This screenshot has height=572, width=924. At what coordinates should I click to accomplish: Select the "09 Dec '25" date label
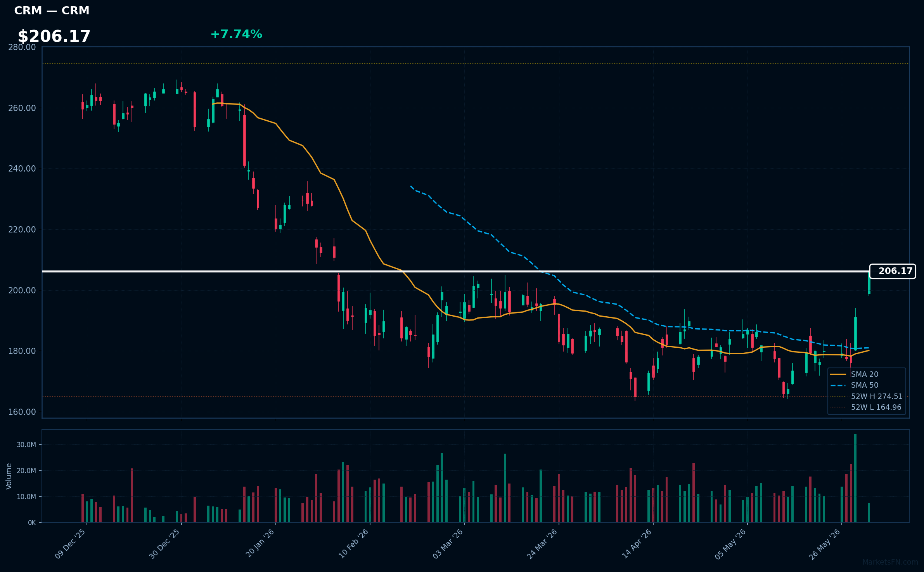click(x=71, y=544)
